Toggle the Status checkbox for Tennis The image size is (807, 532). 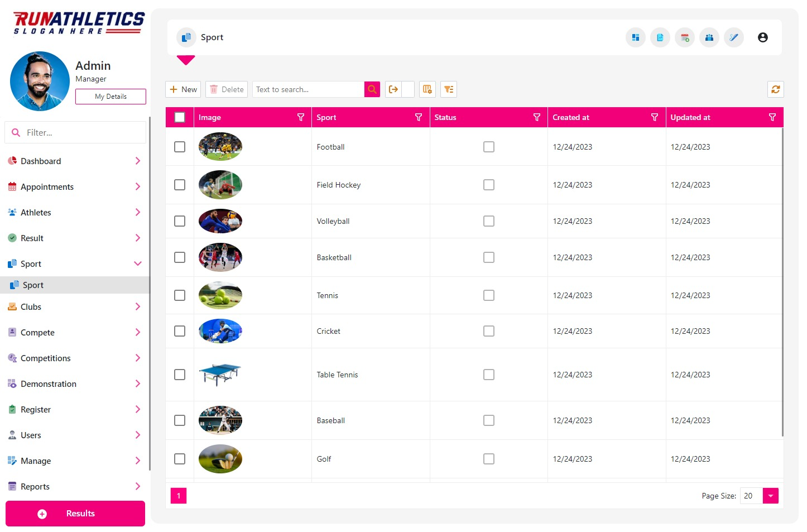click(489, 295)
